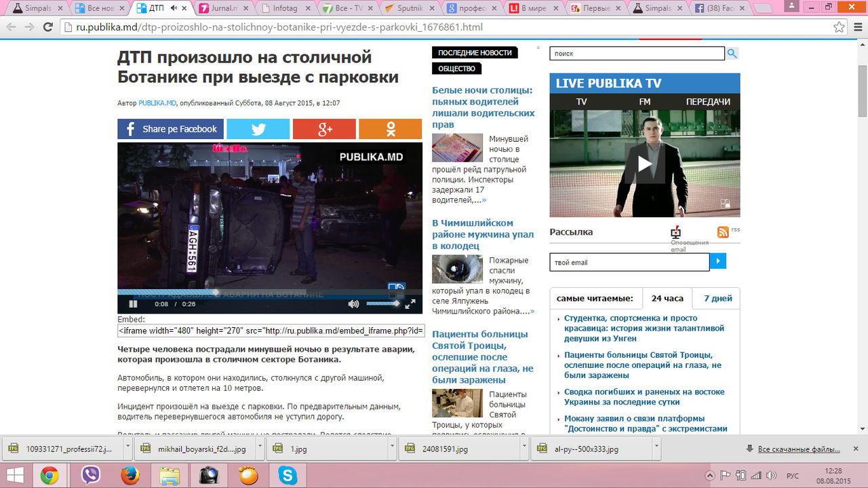868x488 pixels.
Task: Play the LIVE PUBLIKA TV stream
Action: [644, 164]
